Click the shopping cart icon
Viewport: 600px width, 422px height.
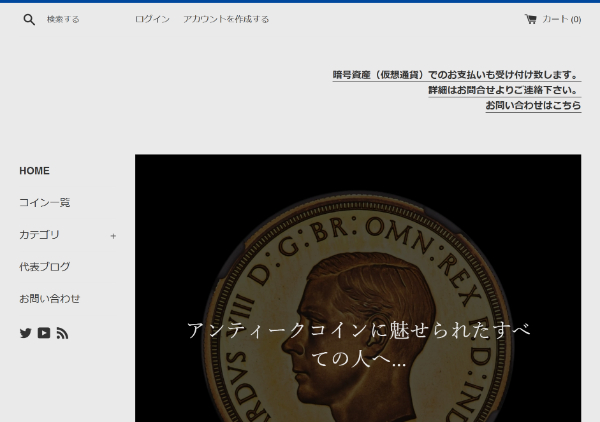coord(530,19)
